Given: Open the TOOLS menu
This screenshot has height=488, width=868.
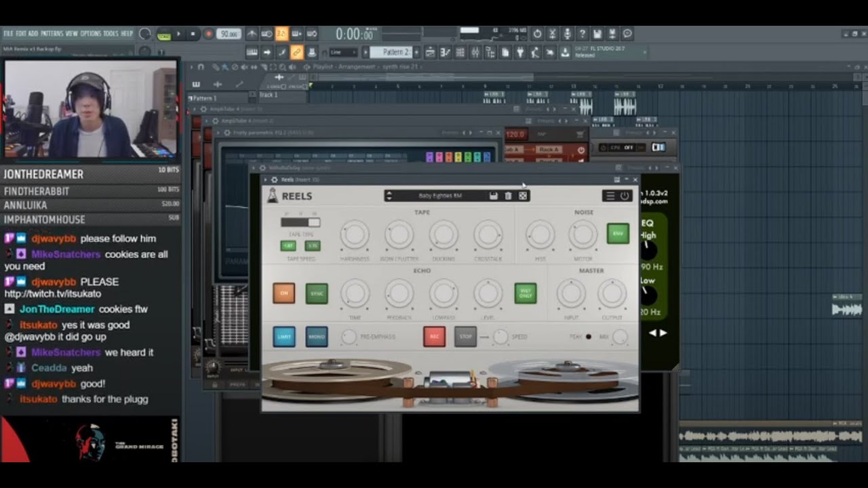Looking at the screenshot, I should [x=111, y=33].
